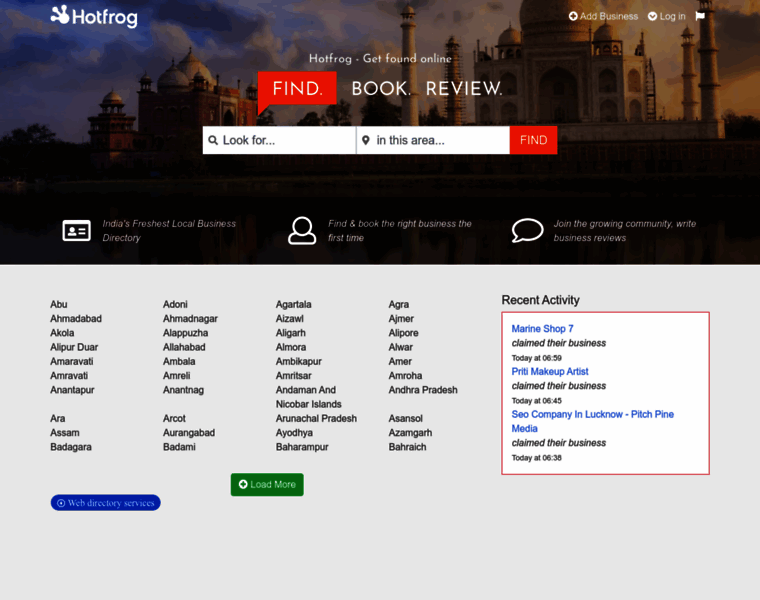
Task: Open the Bahraich city link
Action: (407, 447)
